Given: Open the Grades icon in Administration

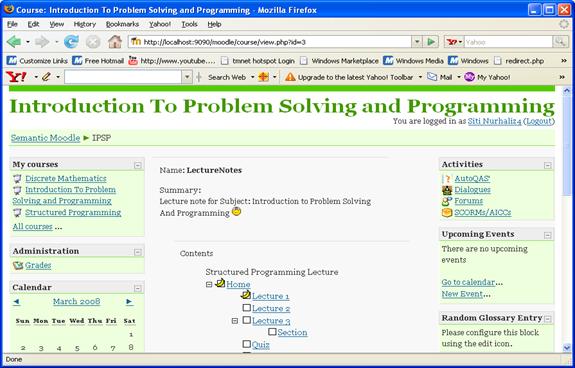Looking at the screenshot, I should tap(18, 265).
